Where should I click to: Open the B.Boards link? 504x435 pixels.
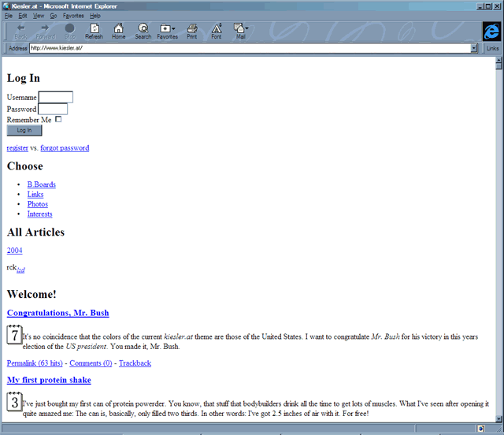click(x=41, y=184)
